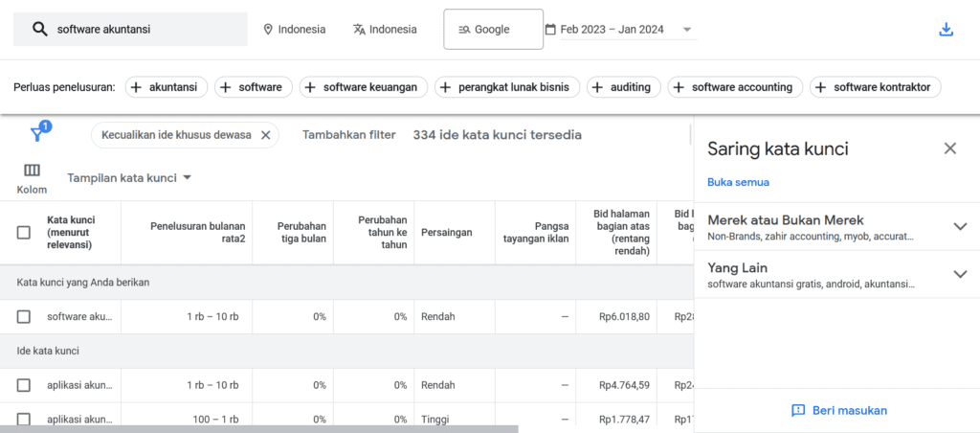Click the Rp6.018,80 bid value
Image resolution: width=980 pixels, height=433 pixels.
pyautogui.click(x=624, y=317)
